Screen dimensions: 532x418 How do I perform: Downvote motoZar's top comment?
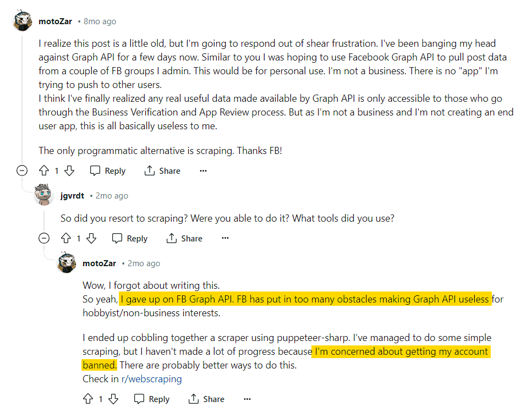click(69, 170)
